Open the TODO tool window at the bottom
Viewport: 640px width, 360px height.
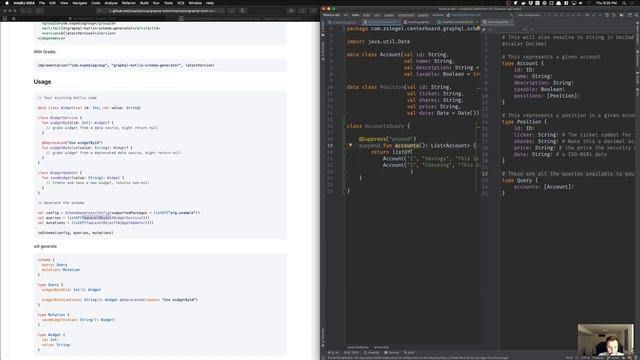pos(352,353)
